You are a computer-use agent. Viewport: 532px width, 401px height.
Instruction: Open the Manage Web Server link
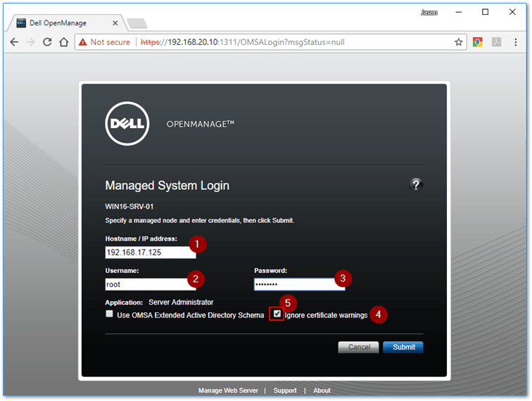coord(228,390)
